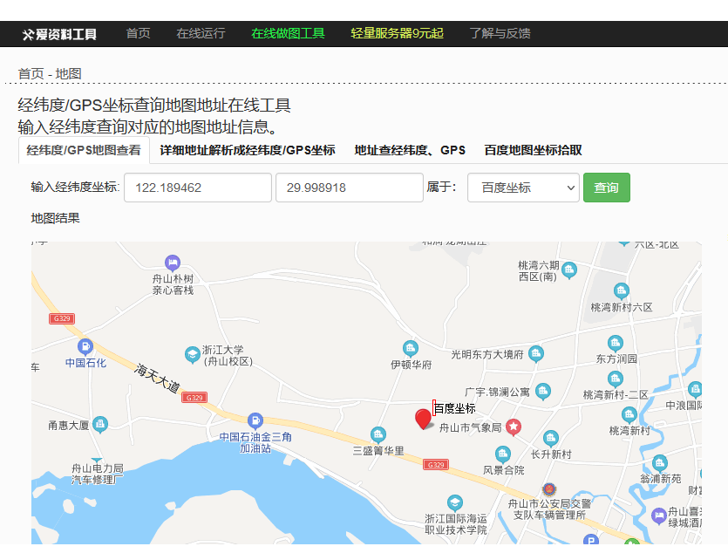This screenshot has width=728, height=560.
Task: Click the 浙江大学(舟山校区) university icon
Action: [x=192, y=355]
